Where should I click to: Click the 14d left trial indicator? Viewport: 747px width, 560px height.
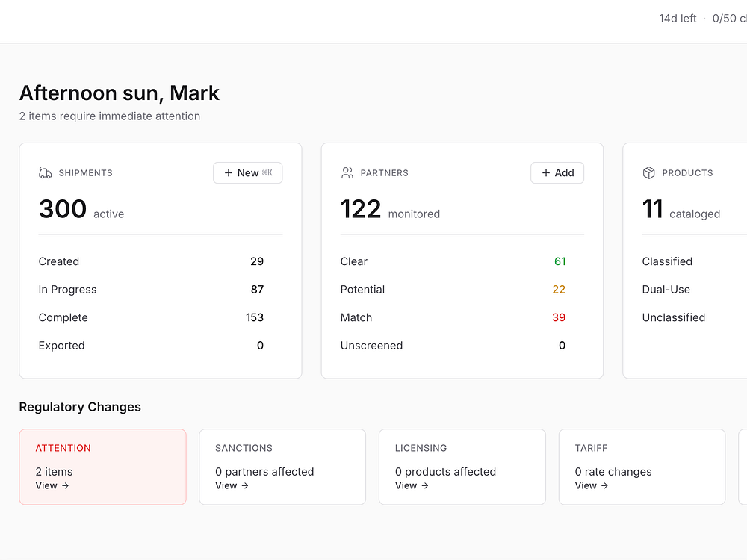[x=678, y=19]
